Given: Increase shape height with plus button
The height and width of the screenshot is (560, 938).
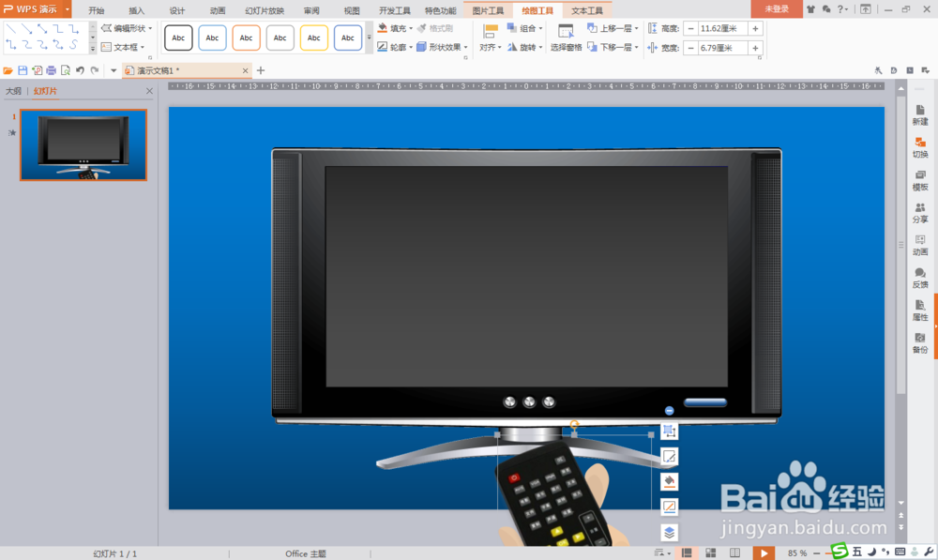Looking at the screenshot, I should (755, 29).
